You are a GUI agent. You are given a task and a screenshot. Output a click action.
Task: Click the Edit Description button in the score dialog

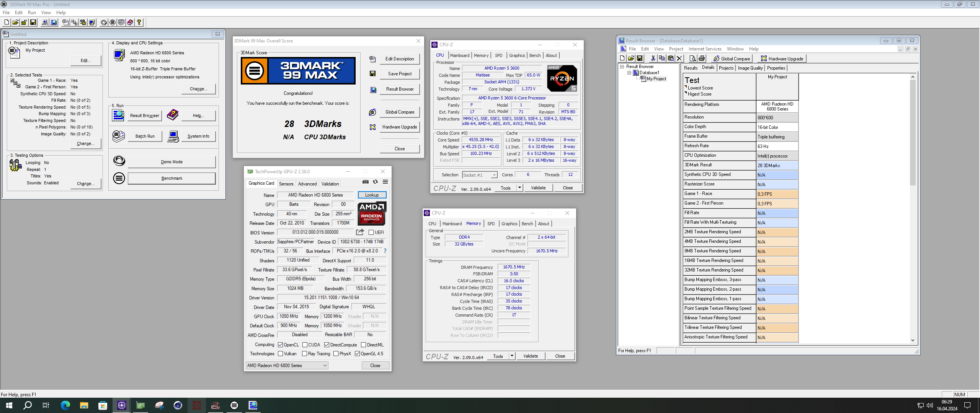(x=400, y=59)
